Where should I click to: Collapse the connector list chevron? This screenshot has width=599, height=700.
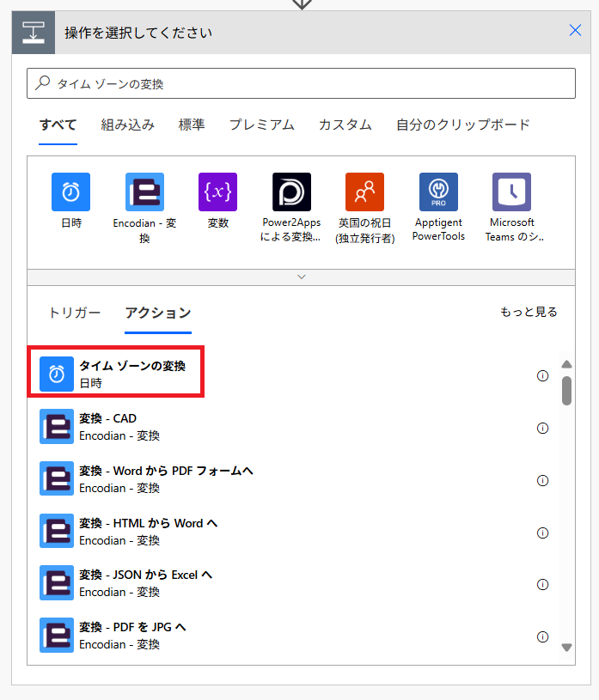point(301,277)
